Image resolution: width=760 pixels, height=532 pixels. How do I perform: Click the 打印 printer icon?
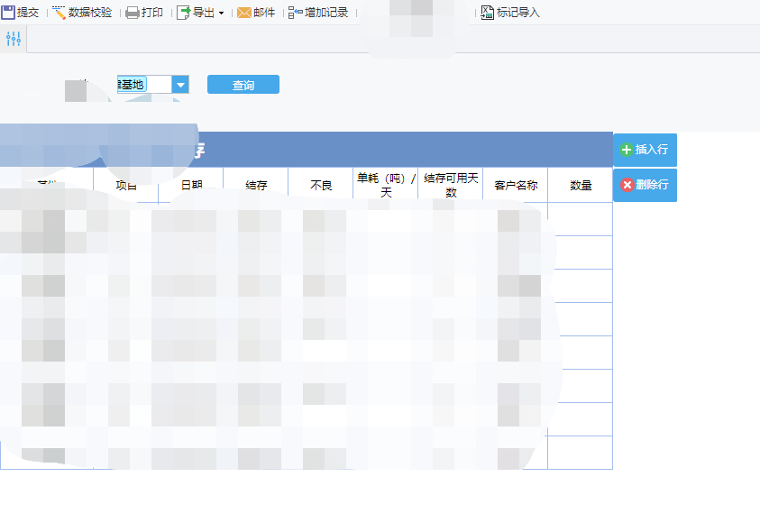click(x=133, y=13)
